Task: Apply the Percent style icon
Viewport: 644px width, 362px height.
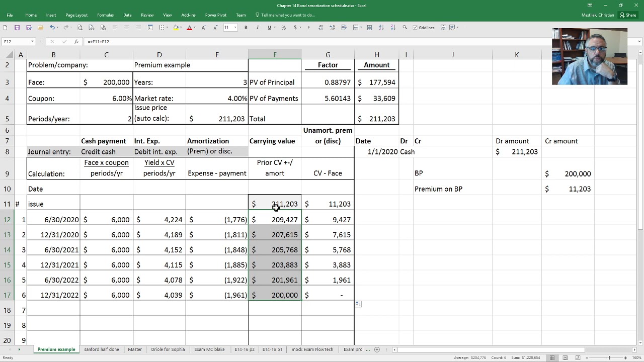Action: [283, 27]
